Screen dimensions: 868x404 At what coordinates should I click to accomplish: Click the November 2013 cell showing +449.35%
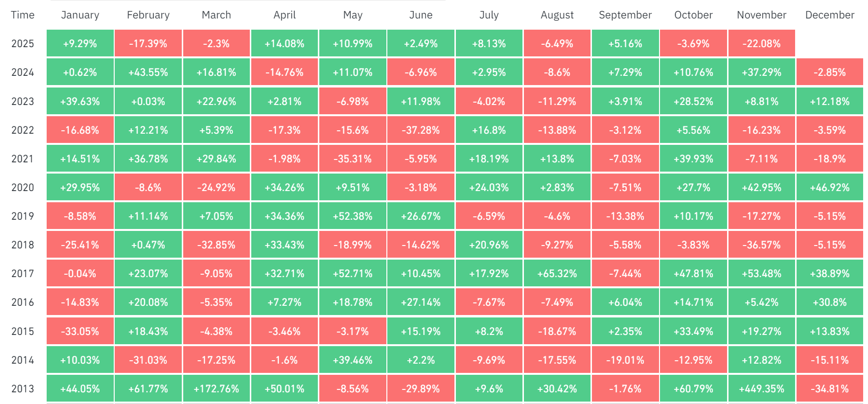click(762, 389)
